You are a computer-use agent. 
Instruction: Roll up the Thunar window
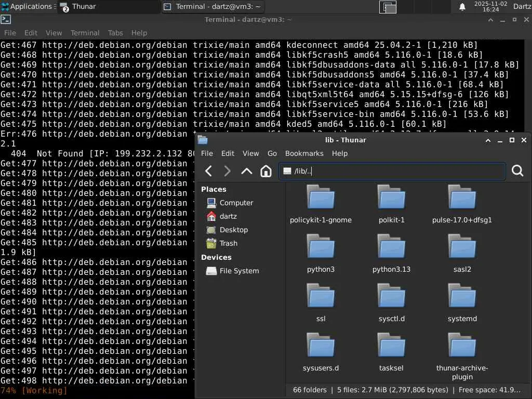click(488, 140)
